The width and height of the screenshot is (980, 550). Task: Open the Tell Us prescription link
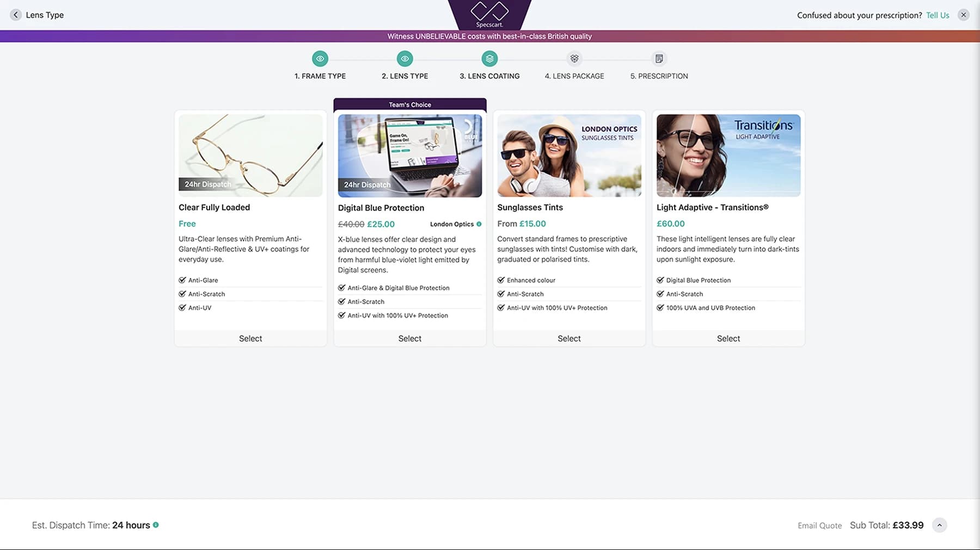(938, 15)
